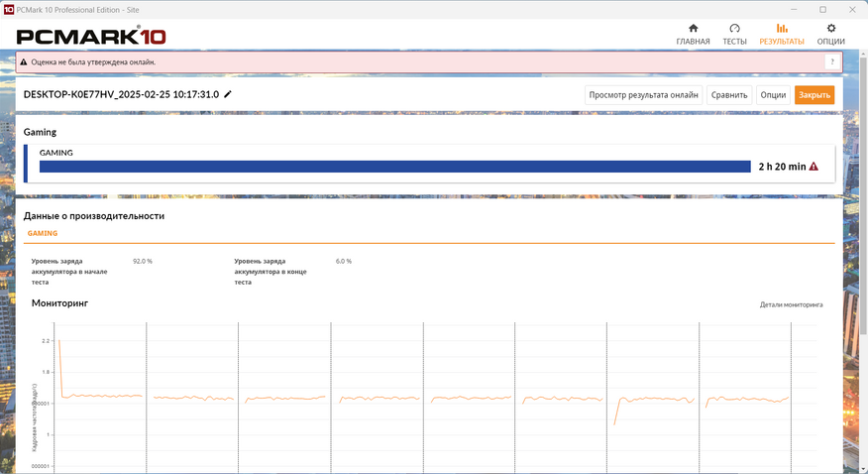
Task: Open the Детали мониторинга link
Action: point(791,304)
